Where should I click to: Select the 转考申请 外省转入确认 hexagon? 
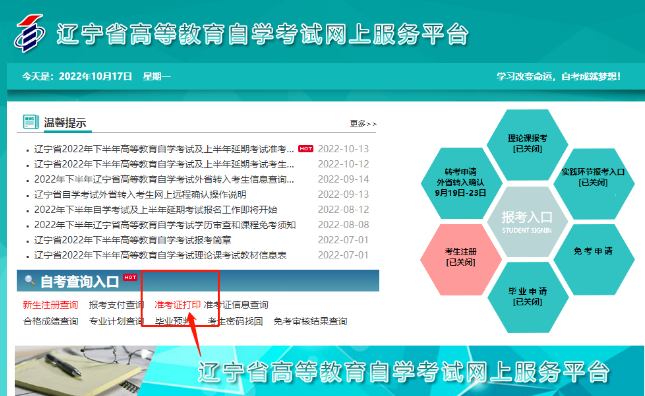[461, 183]
